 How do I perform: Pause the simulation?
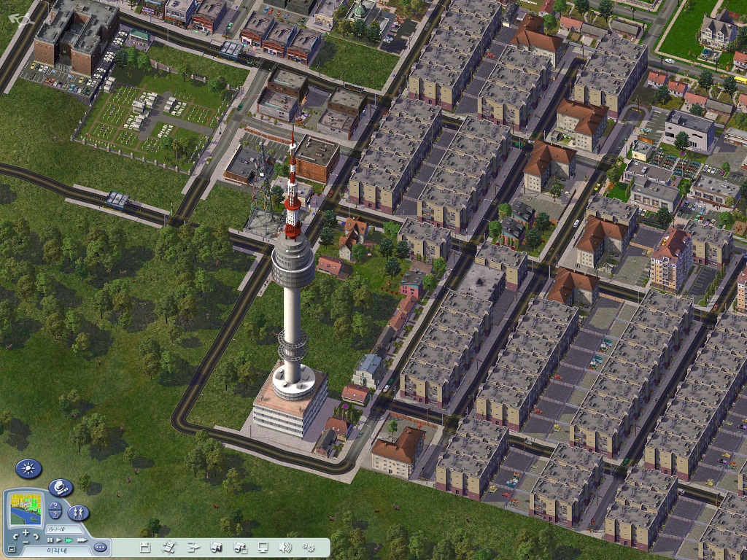50,540
